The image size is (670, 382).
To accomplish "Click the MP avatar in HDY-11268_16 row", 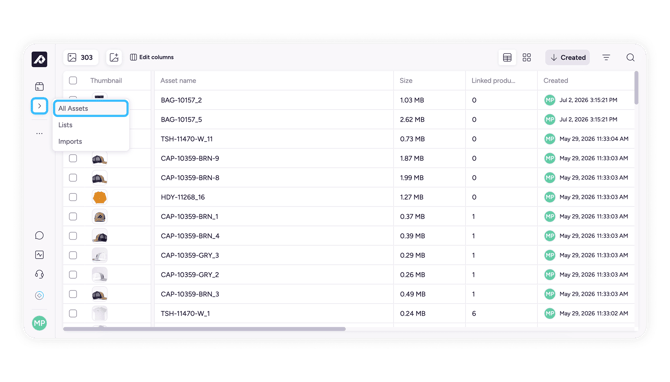I will tap(550, 197).
